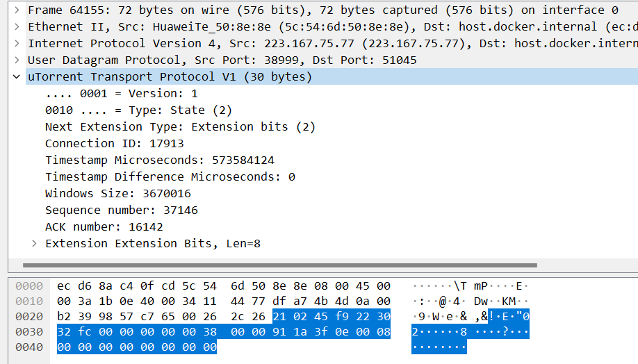Click hex byte 'df' in row 0010
Image resolution: width=638 pixels, height=364 pixels.
point(279,301)
